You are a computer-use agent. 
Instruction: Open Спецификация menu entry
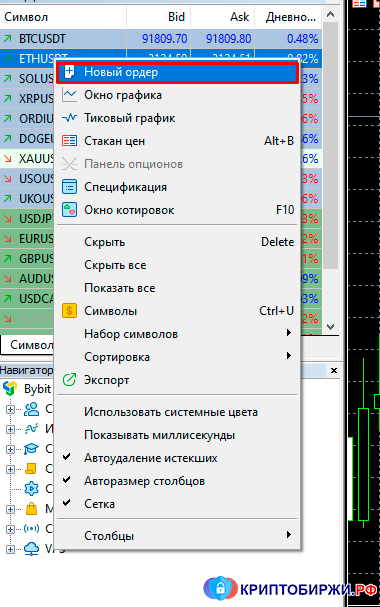click(177, 187)
